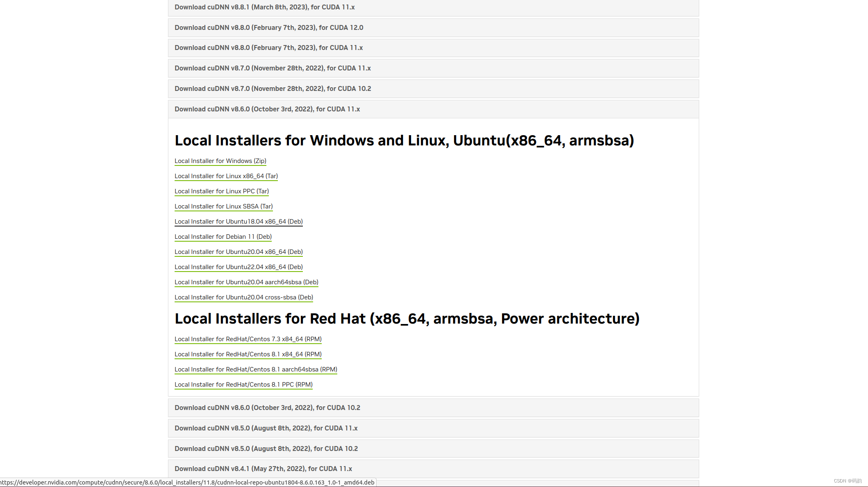Image resolution: width=868 pixels, height=487 pixels.
Task: Download RedHat/Centos 7.3 x84_64 RPM installer
Action: click(248, 339)
